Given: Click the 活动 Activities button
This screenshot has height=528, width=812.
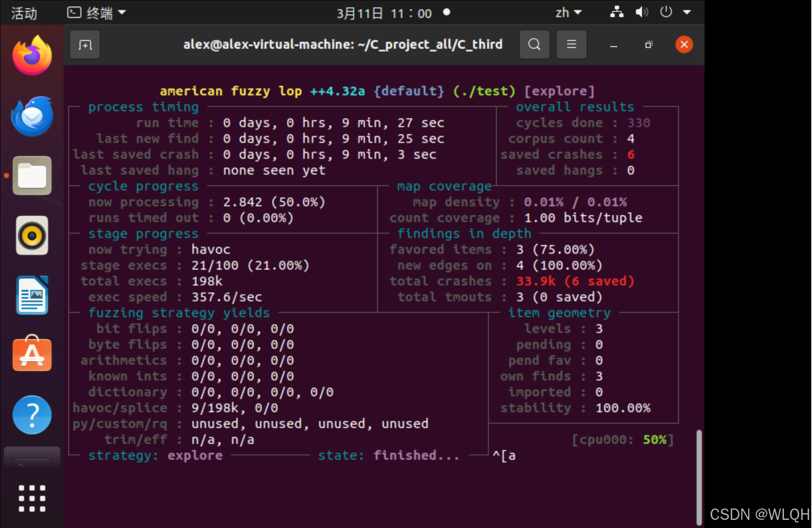Looking at the screenshot, I should point(24,13).
